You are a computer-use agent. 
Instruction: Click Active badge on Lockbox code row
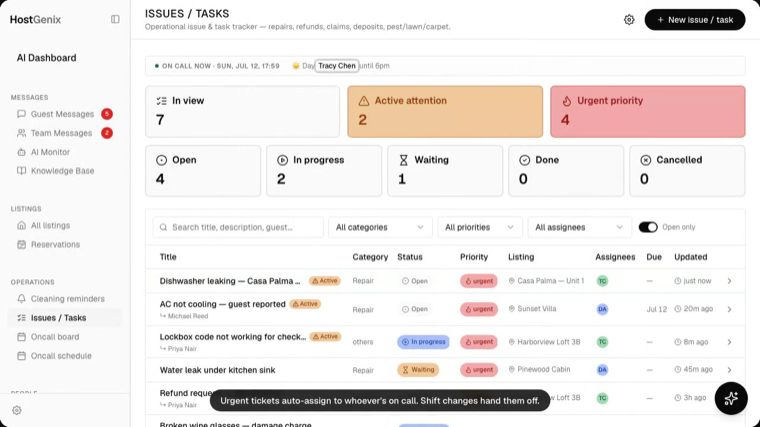(325, 337)
